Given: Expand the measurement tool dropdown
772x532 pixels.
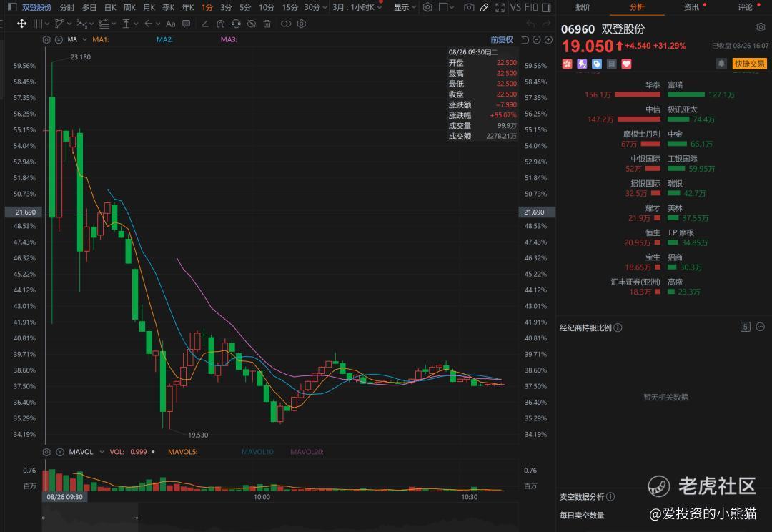Looking at the screenshot, I should [x=136, y=24].
